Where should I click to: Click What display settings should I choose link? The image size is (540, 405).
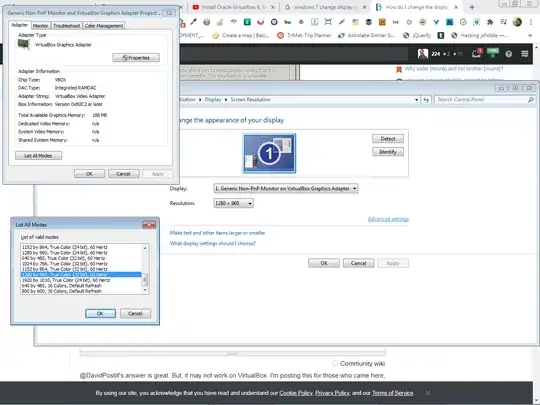(212, 243)
